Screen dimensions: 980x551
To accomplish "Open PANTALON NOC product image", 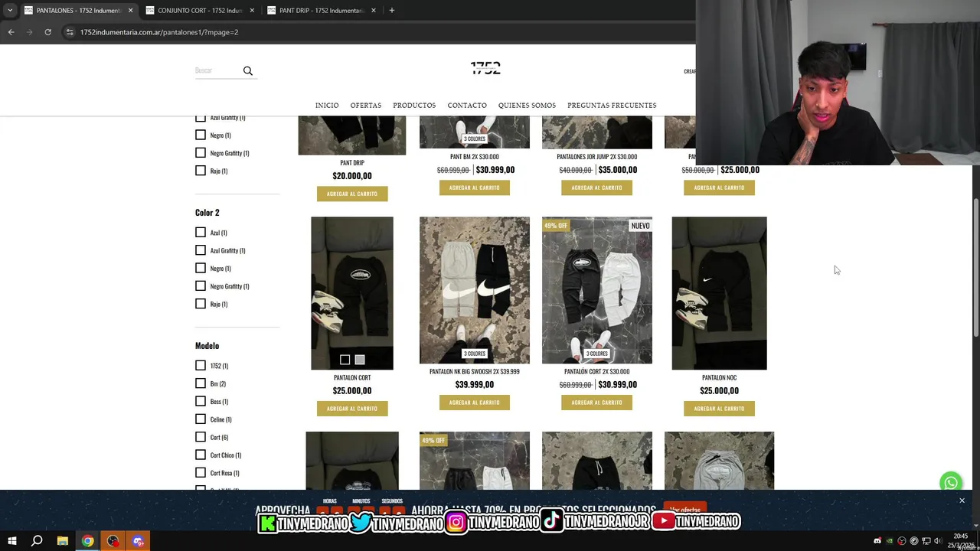I will [719, 293].
